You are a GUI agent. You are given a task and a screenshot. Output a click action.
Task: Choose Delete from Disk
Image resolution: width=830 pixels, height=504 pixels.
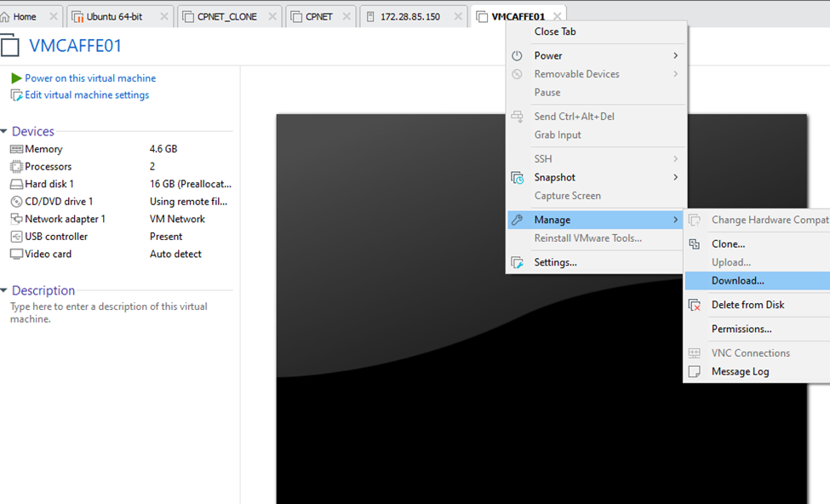pyautogui.click(x=758, y=305)
